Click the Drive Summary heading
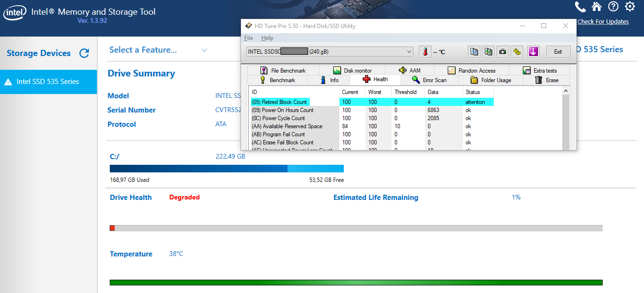 click(141, 73)
